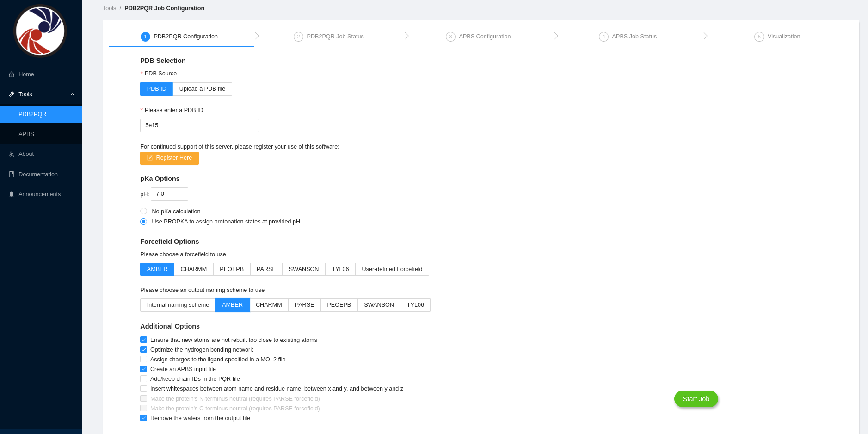The height and width of the screenshot is (434, 868).
Task: Open PDB2PQR sidebar item
Action: [41, 114]
